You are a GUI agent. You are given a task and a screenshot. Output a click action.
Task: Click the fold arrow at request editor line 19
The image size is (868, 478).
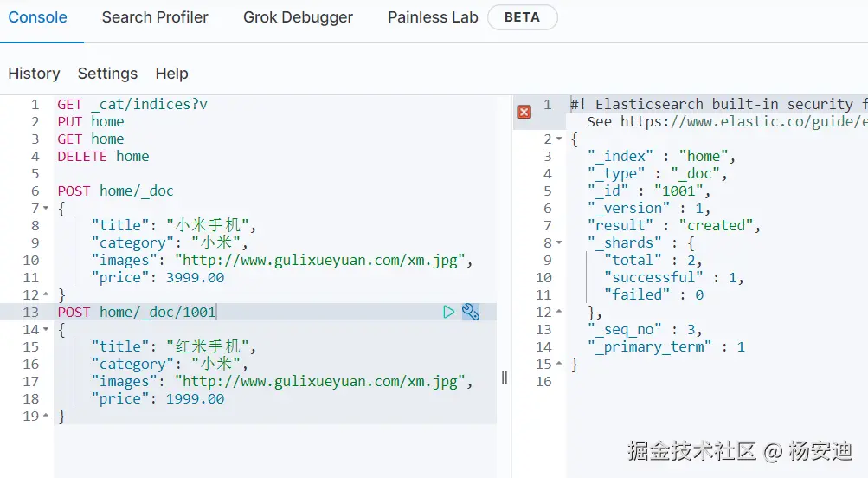pos(45,417)
